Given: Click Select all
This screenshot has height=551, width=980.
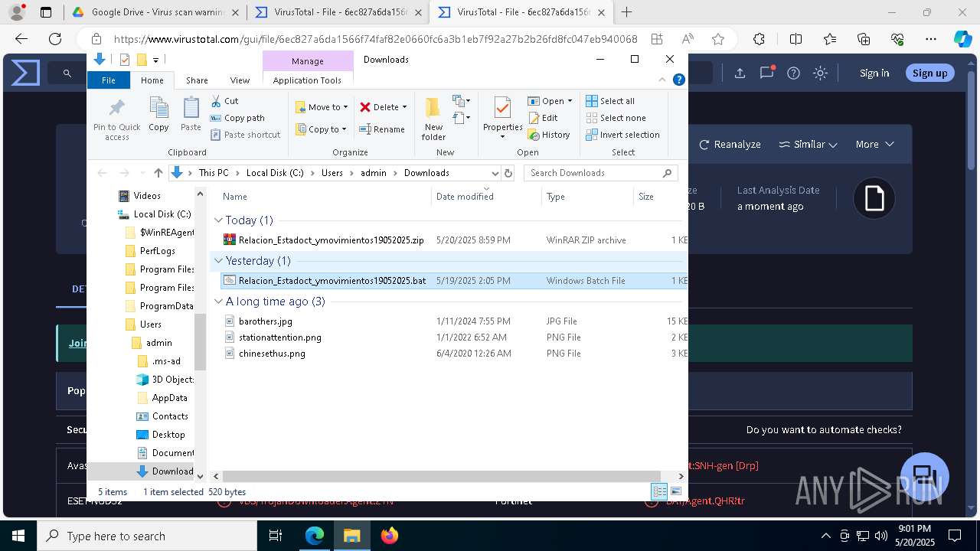Looking at the screenshot, I should tap(610, 101).
